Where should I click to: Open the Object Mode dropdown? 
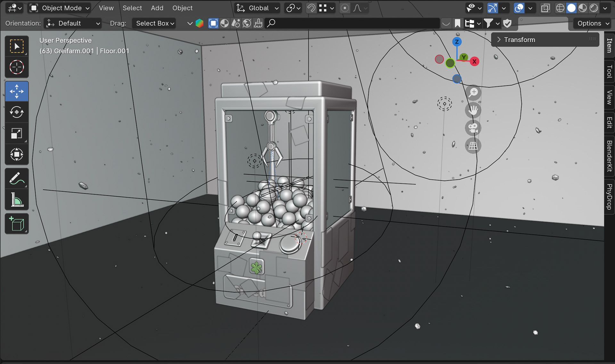60,8
